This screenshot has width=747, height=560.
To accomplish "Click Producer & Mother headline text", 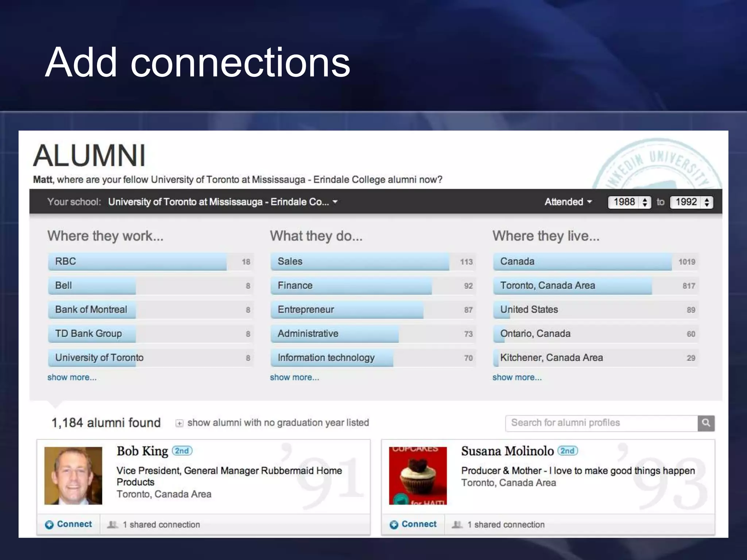I will pos(578,471).
